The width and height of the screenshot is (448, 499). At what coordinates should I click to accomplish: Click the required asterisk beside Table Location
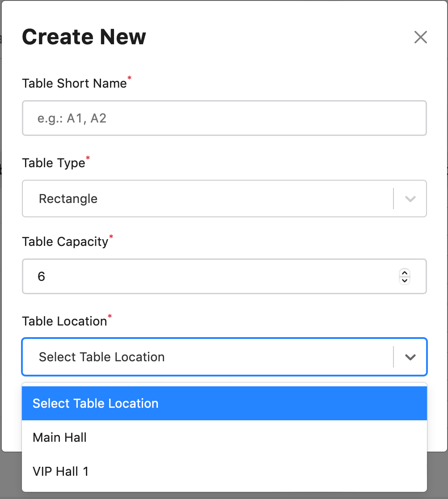click(109, 316)
